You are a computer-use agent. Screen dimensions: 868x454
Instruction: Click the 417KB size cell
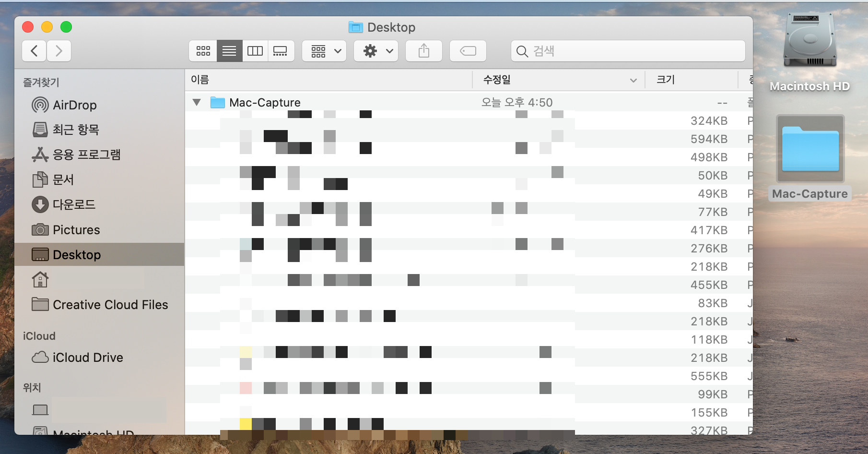pyautogui.click(x=709, y=230)
